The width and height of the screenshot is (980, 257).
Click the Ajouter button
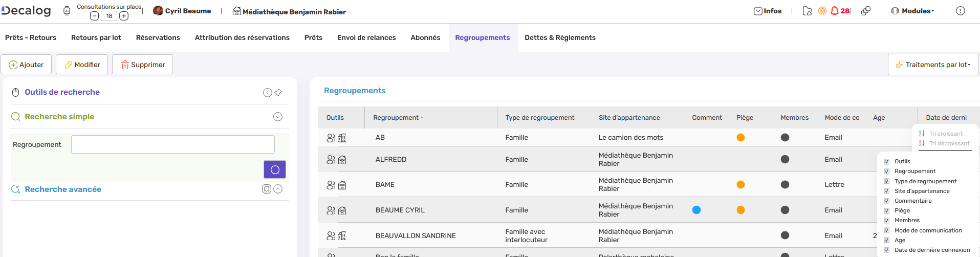[x=26, y=65]
